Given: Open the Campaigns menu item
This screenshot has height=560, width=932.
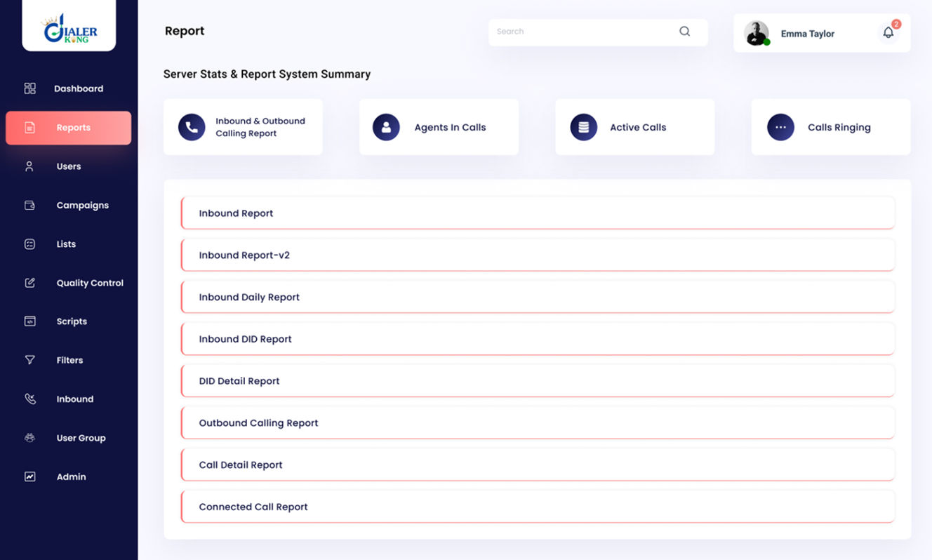Looking at the screenshot, I should pyautogui.click(x=82, y=205).
